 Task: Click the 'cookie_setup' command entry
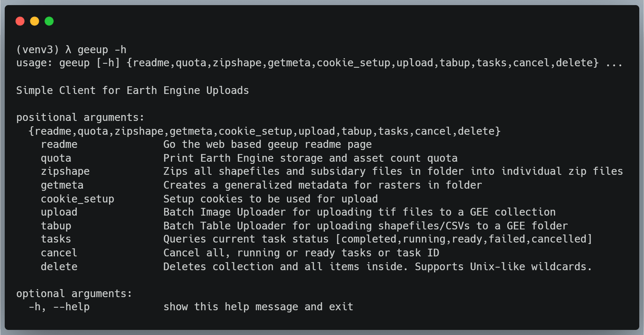coord(77,199)
